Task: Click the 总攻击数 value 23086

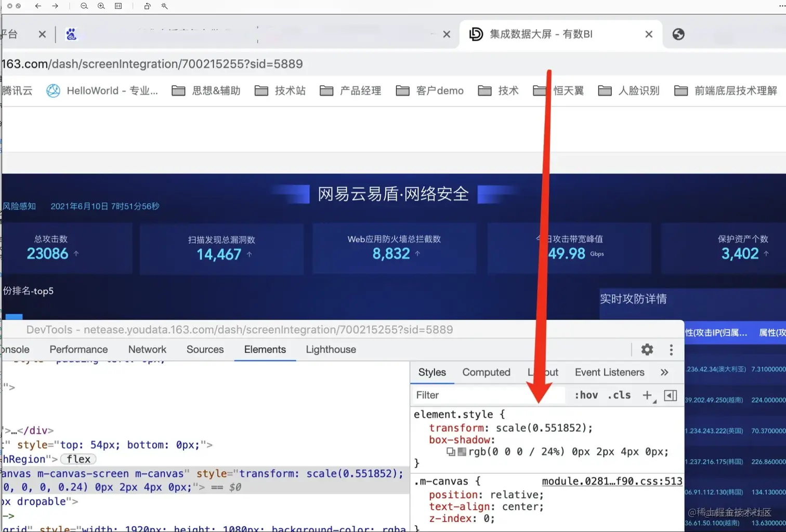Action: pyautogui.click(x=47, y=254)
